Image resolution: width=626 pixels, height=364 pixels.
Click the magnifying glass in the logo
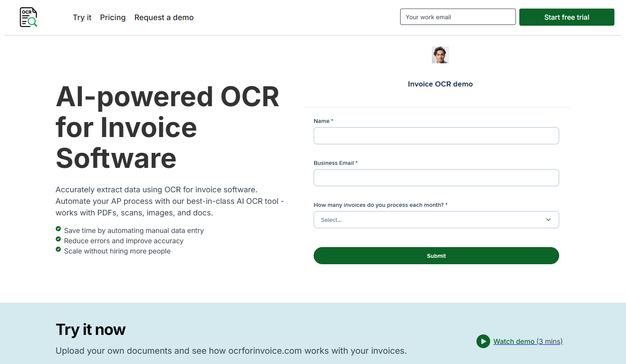tap(32, 21)
